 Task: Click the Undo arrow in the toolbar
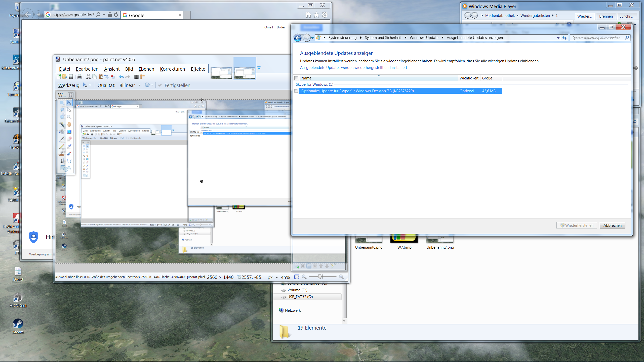pos(121,77)
